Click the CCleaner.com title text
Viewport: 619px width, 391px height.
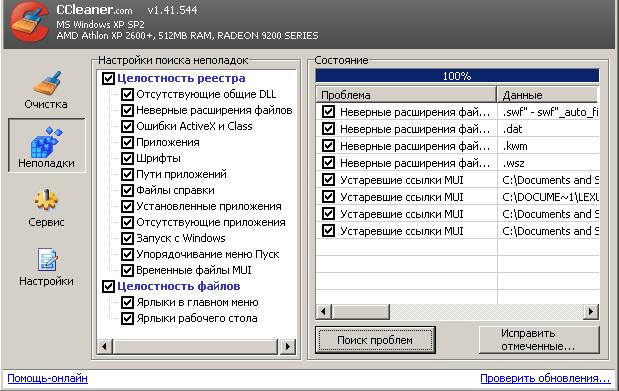tap(94, 10)
